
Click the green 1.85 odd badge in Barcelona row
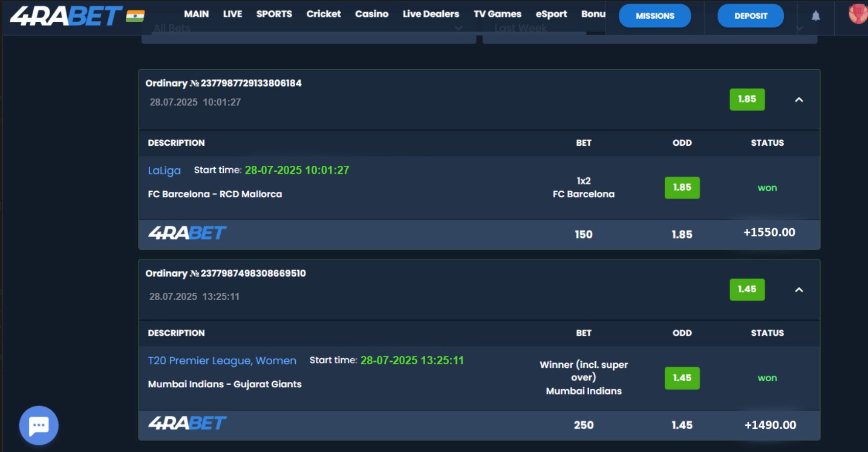pos(682,188)
